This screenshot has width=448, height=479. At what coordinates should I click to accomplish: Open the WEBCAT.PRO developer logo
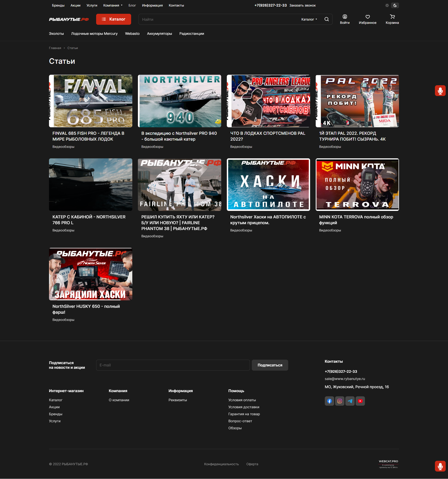pos(388,464)
